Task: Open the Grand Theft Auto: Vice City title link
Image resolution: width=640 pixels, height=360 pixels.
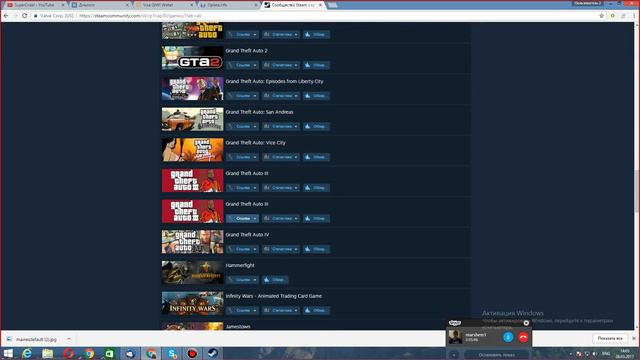Action: 256,142
